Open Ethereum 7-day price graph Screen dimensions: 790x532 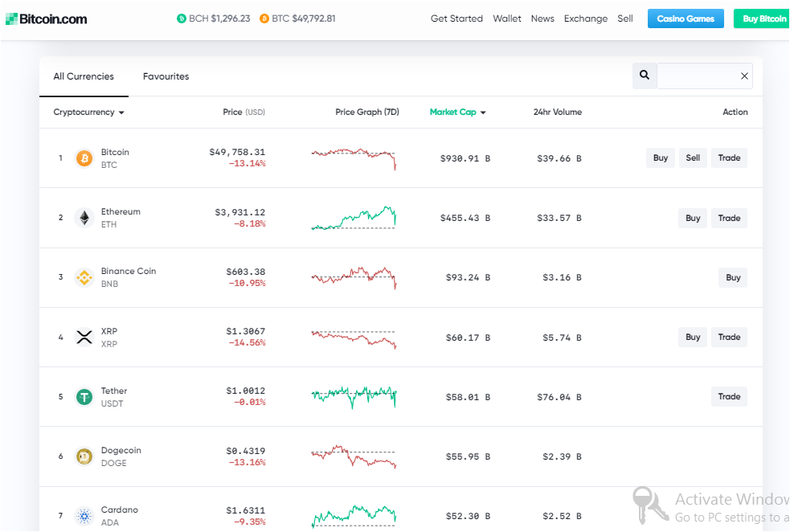(354, 218)
